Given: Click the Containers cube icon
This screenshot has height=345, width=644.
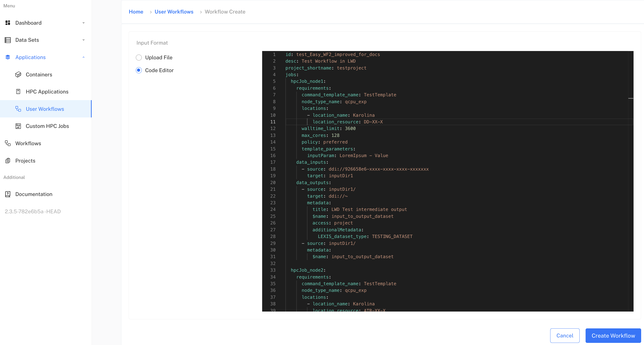Looking at the screenshot, I should [18, 75].
